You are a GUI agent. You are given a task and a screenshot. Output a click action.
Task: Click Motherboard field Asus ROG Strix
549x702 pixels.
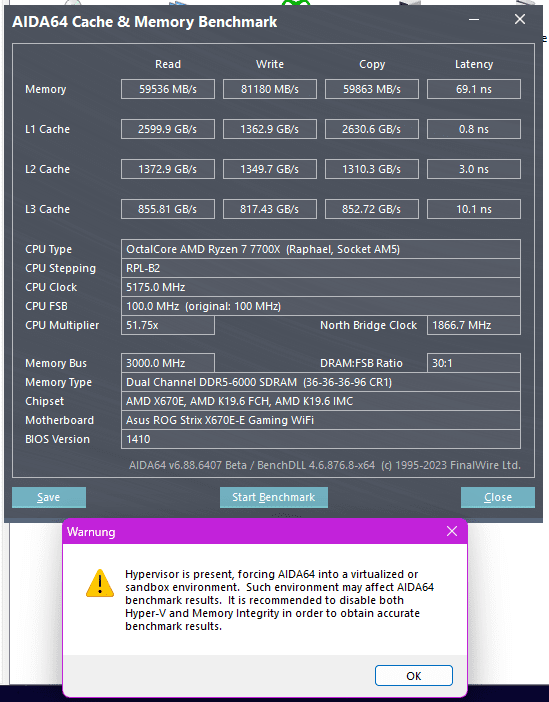pyautogui.click(x=321, y=420)
